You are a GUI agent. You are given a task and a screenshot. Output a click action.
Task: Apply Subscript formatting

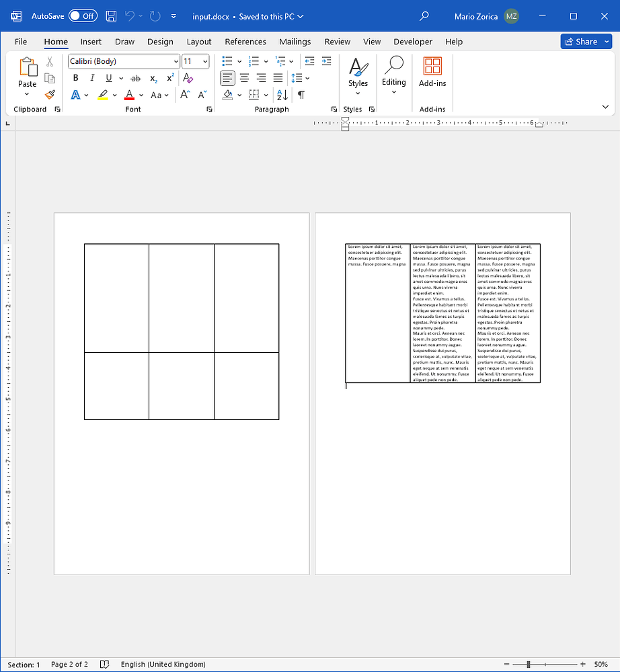click(x=153, y=78)
